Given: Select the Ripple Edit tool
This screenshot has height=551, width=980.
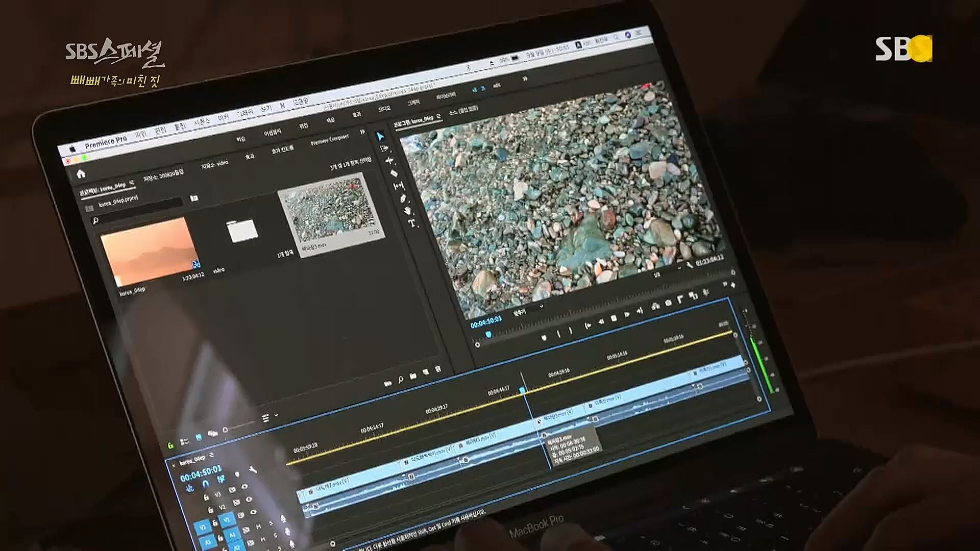Looking at the screenshot, I should (389, 161).
